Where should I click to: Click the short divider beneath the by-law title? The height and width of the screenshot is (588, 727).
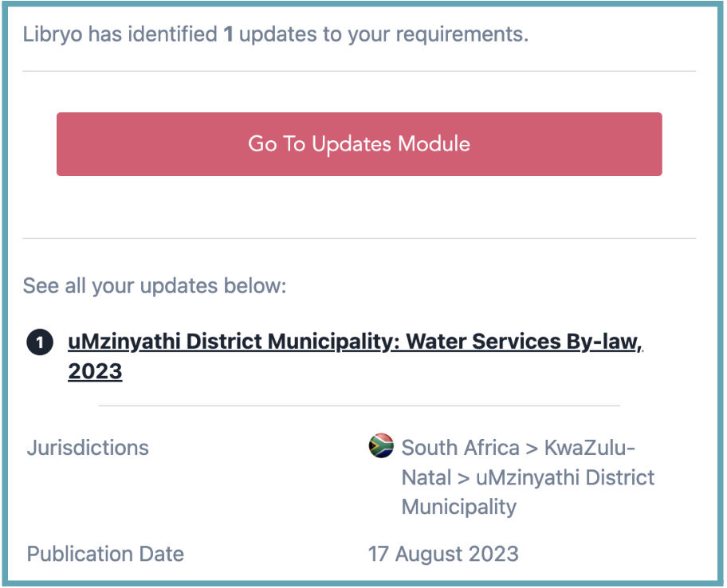pyautogui.click(x=359, y=406)
